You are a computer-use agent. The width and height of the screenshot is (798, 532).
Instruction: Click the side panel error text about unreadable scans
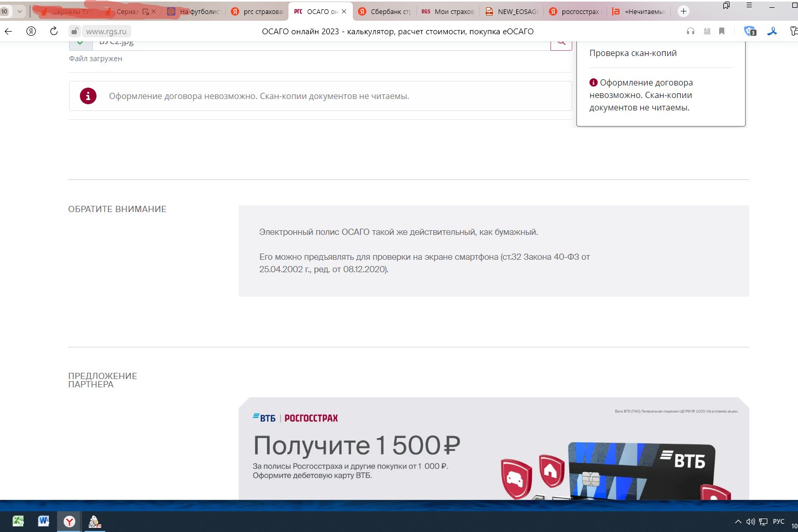pyautogui.click(x=641, y=95)
